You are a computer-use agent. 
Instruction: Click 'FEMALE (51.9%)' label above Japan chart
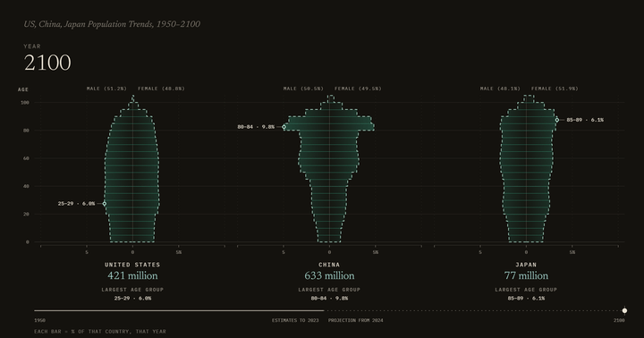click(x=555, y=89)
